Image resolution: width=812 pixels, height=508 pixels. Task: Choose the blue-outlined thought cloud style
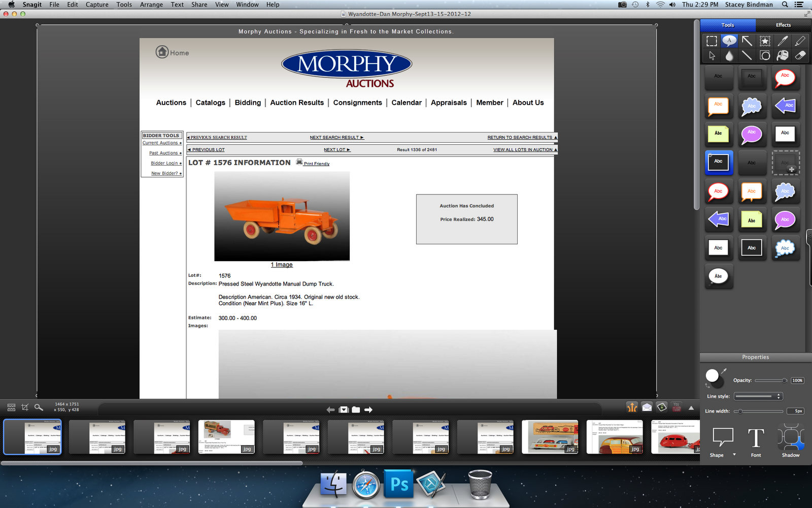pos(785,248)
